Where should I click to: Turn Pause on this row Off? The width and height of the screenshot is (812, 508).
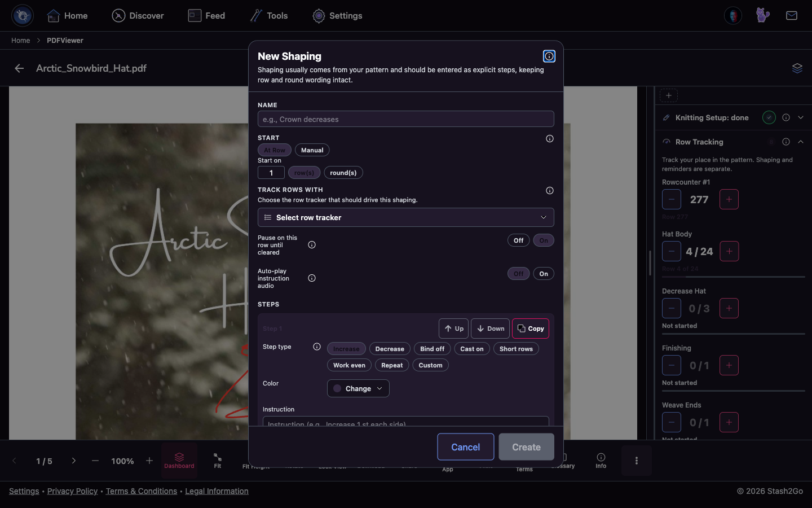519,240
